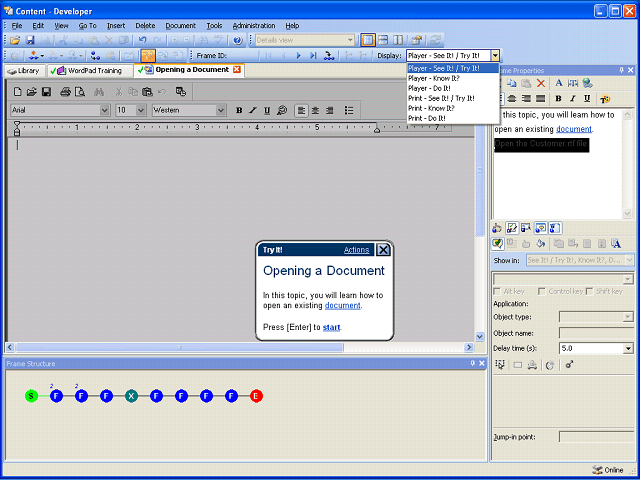Click the highlighted orange toolbar icon

(148, 56)
